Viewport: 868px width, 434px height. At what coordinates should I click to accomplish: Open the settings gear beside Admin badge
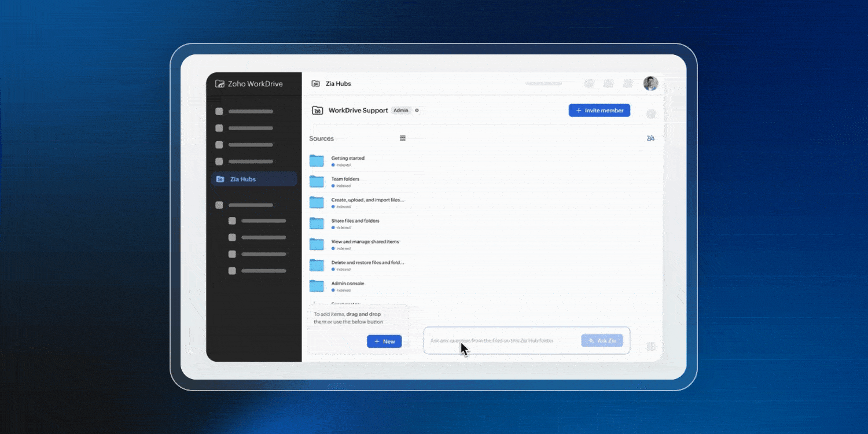417,111
